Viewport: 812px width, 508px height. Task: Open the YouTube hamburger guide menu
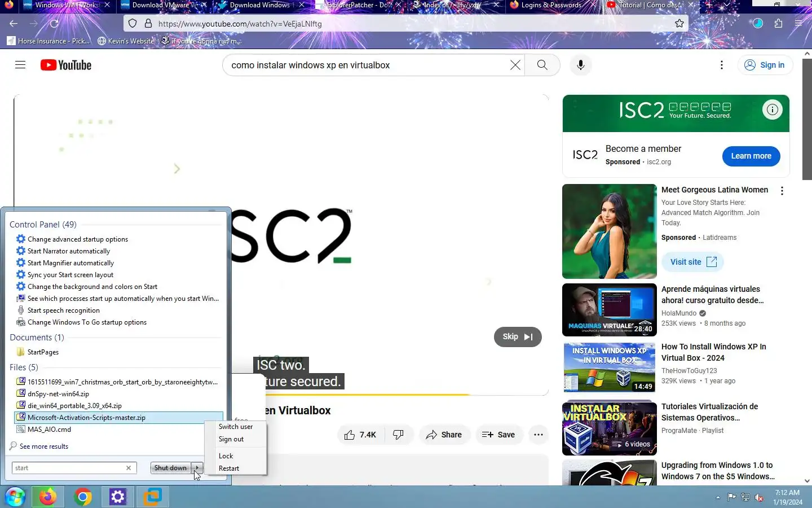(20, 65)
